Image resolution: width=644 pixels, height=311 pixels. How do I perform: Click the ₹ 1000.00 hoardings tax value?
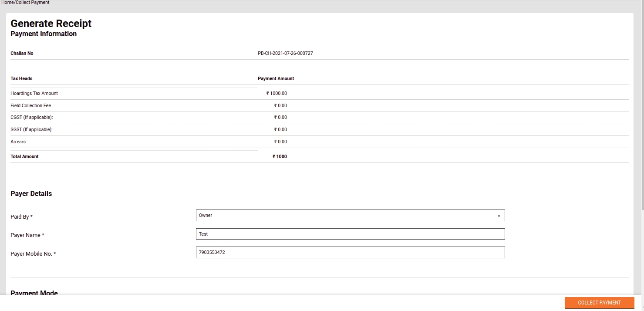pyautogui.click(x=276, y=94)
